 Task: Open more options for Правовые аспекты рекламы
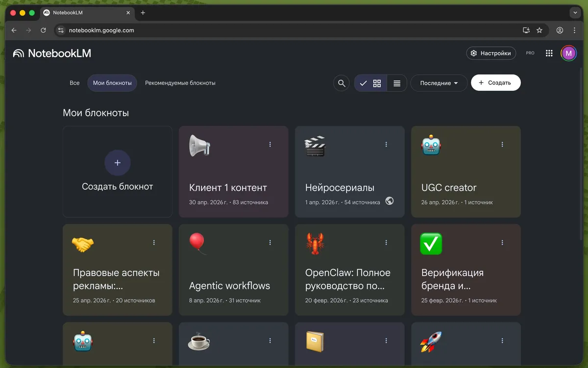click(154, 242)
